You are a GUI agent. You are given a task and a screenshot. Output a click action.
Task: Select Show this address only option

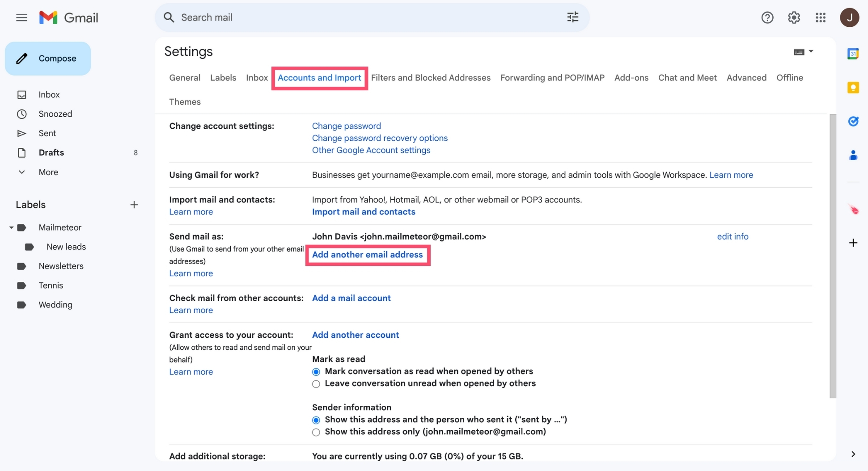[316, 432]
